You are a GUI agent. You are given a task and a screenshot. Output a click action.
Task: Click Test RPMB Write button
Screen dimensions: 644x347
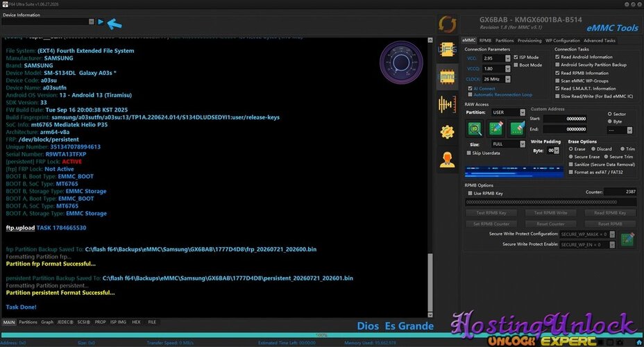(x=550, y=213)
